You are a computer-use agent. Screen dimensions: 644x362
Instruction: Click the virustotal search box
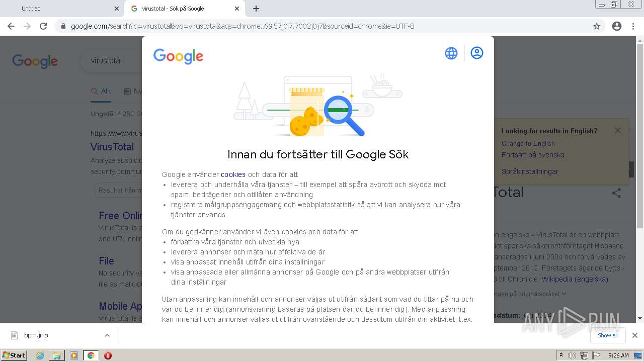pyautogui.click(x=112, y=61)
